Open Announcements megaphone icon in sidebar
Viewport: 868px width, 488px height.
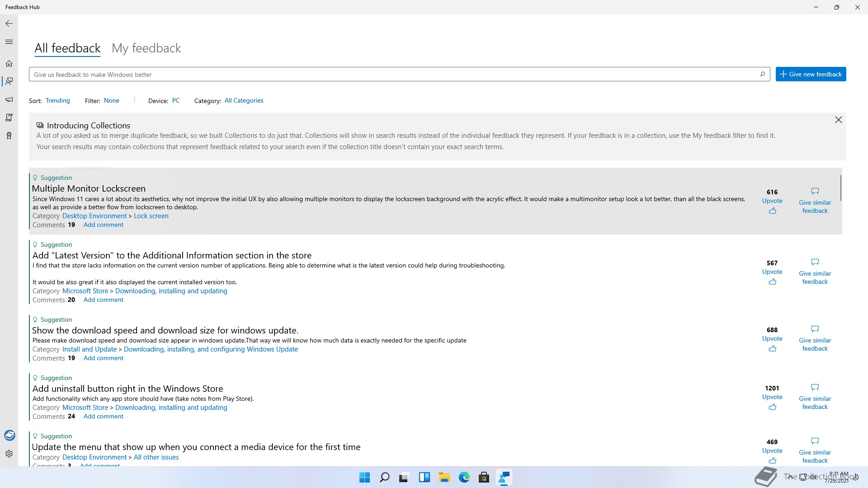9,99
